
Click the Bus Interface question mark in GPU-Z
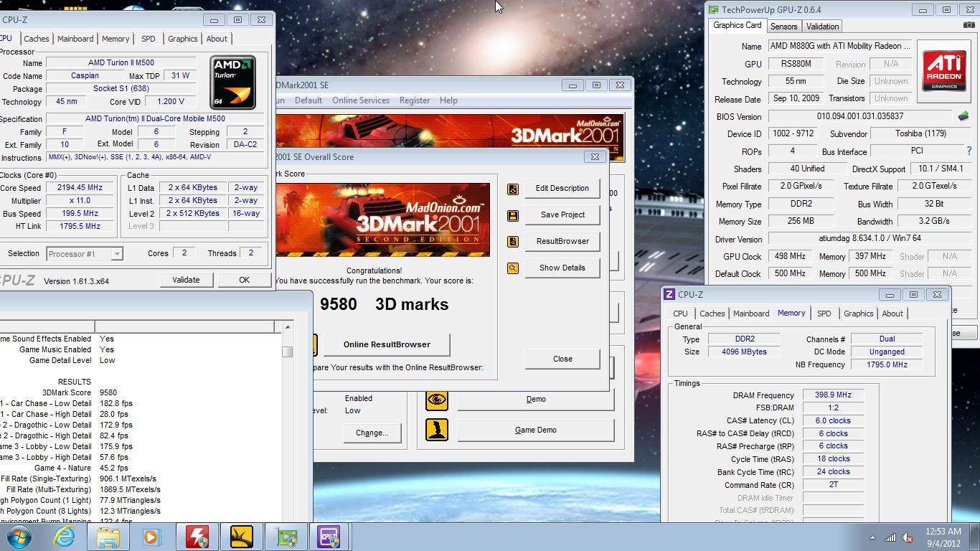[969, 151]
